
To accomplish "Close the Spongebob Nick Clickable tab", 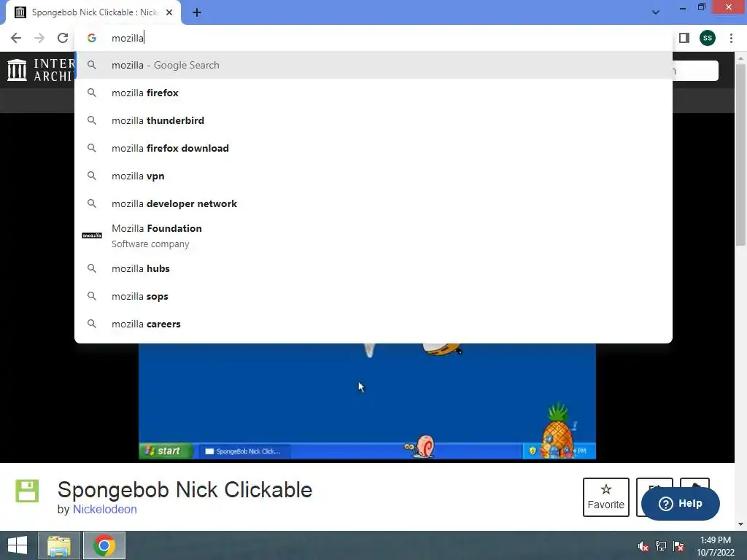I will coord(169,12).
